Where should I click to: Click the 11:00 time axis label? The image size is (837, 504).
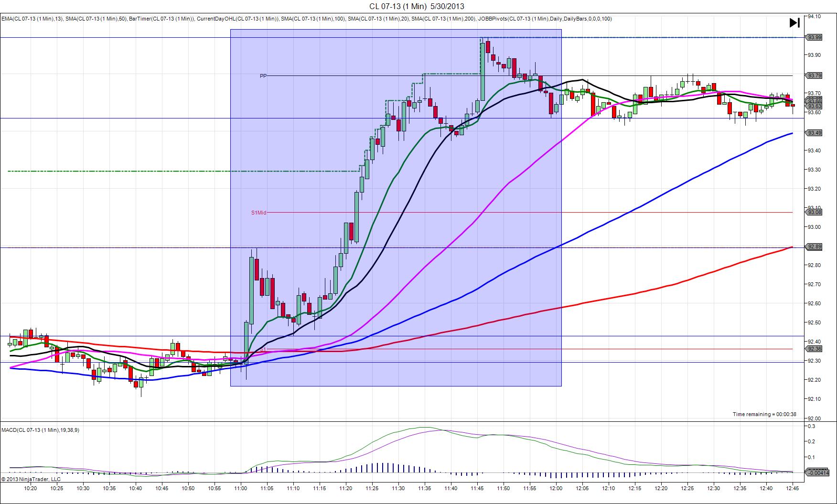coord(241,488)
